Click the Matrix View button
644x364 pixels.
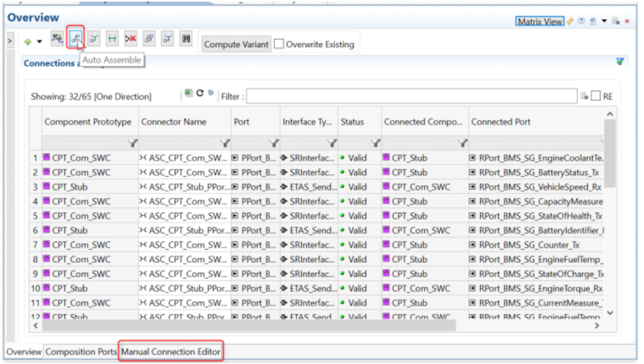pos(540,21)
